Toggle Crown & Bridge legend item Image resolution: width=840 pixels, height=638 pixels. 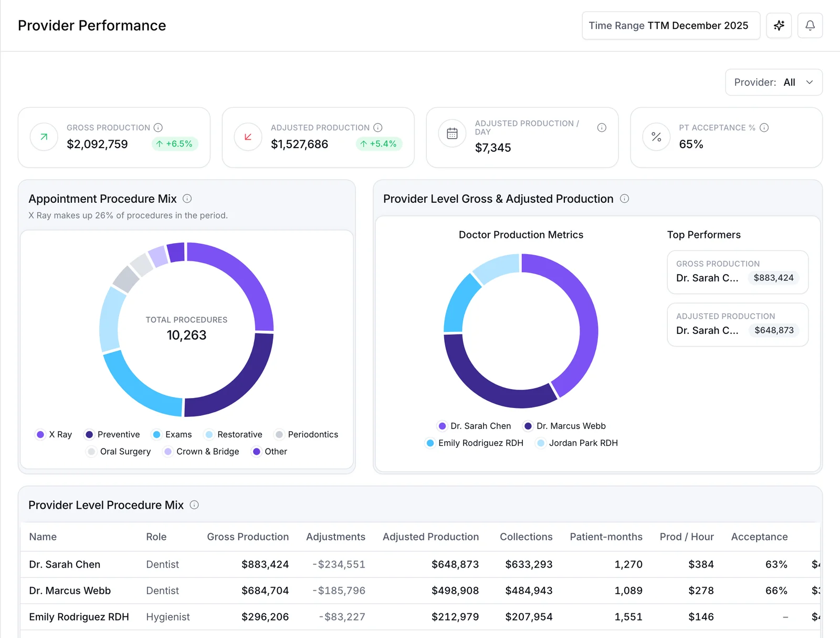(x=201, y=452)
